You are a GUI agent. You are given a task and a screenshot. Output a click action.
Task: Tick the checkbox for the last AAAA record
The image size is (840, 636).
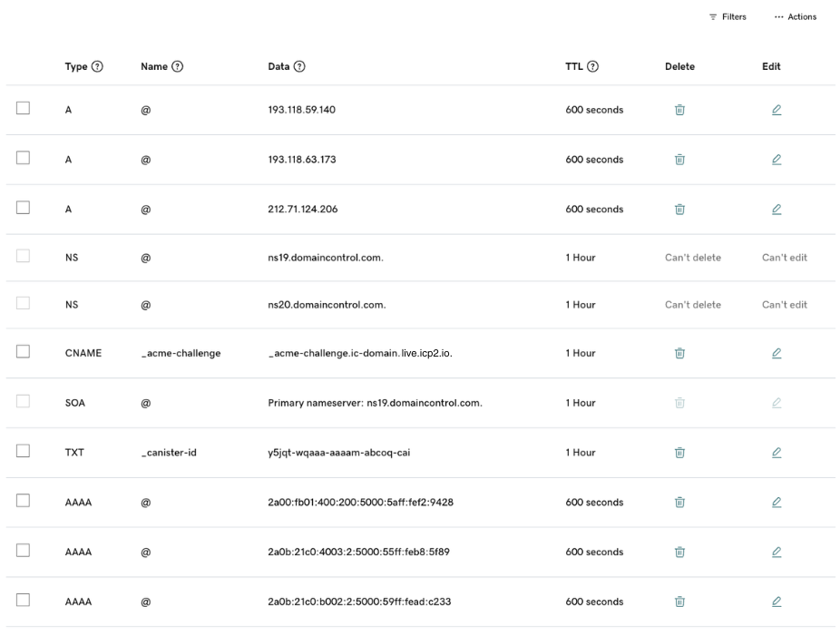click(x=23, y=601)
